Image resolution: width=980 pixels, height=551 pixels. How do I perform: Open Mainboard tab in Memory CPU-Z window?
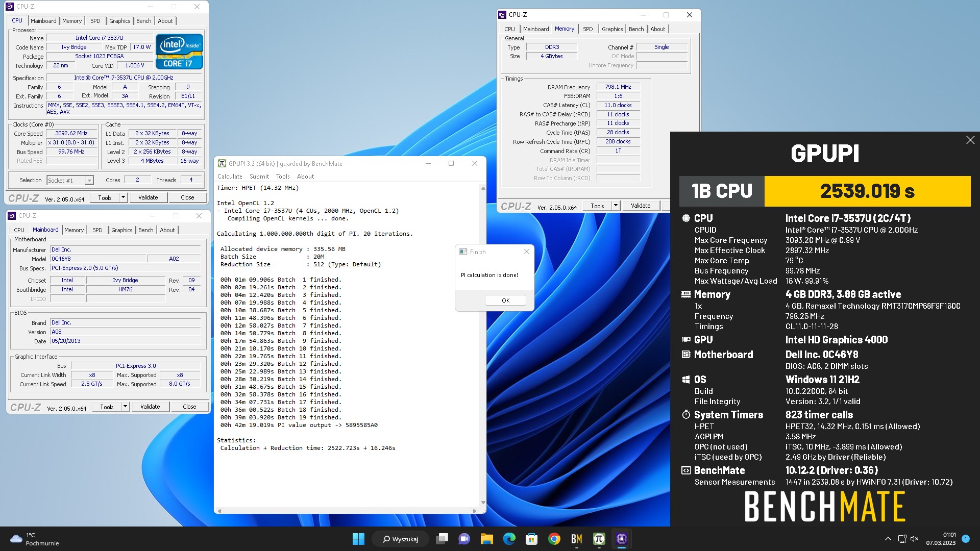point(536,29)
